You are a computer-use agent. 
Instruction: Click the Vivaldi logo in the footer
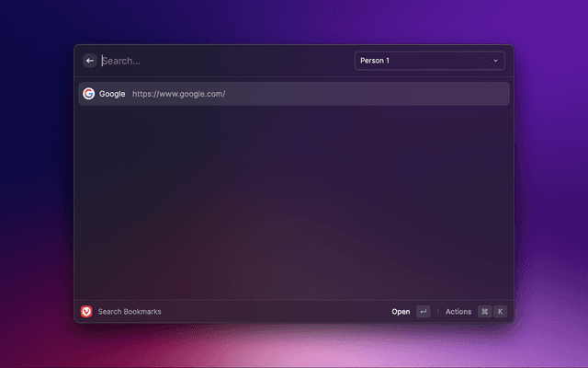86,312
